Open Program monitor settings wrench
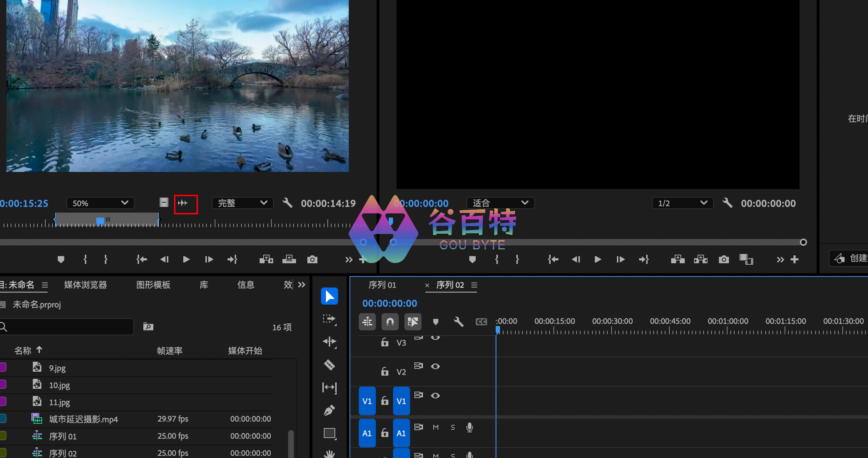 coord(727,203)
